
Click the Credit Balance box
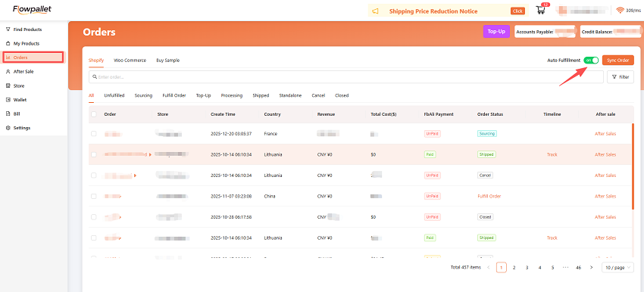coord(611,31)
